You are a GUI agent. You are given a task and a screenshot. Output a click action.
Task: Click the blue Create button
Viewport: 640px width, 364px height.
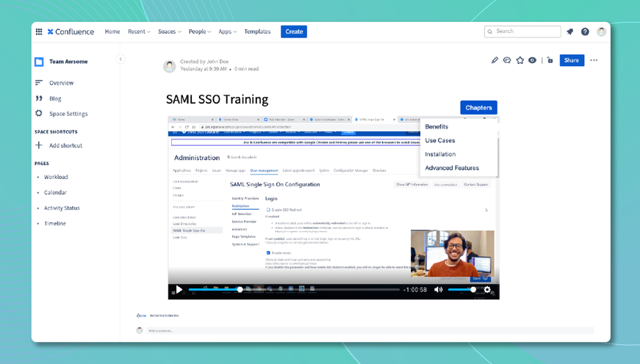tap(294, 32)
